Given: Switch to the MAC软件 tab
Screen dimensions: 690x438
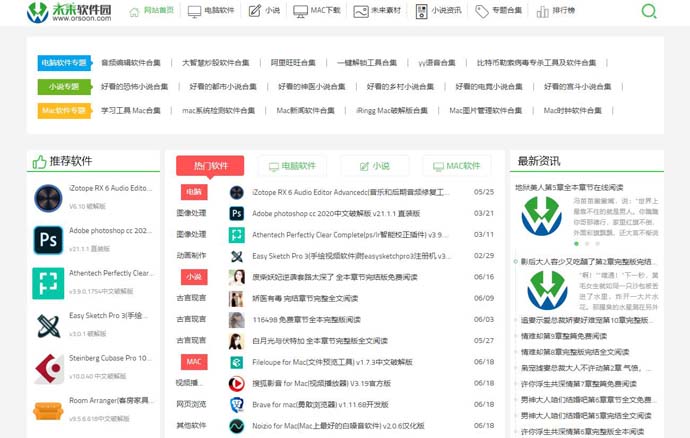Looking at the screenshot, I should (457, 166).
